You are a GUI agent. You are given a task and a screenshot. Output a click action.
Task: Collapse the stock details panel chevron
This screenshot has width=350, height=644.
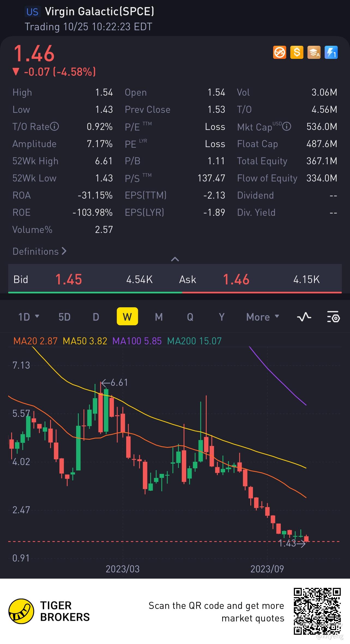click(175, 259)
